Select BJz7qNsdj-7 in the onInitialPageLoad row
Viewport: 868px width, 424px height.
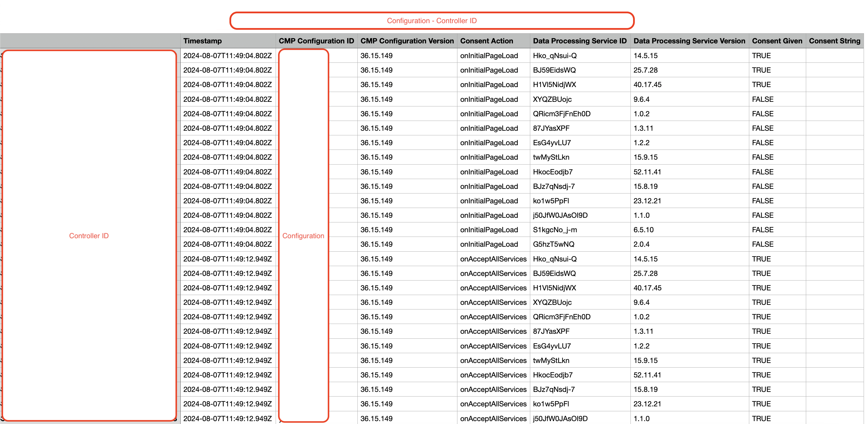(x=554, y=187)
